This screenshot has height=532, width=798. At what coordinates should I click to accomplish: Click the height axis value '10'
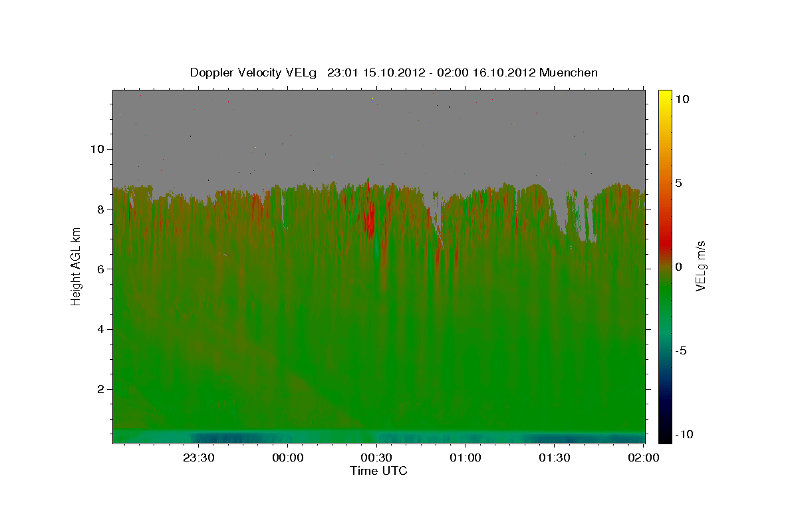tap(99, 149)
